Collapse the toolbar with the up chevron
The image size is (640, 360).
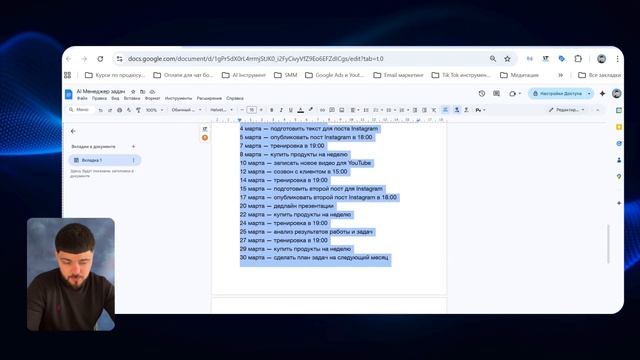pos(598,110)
